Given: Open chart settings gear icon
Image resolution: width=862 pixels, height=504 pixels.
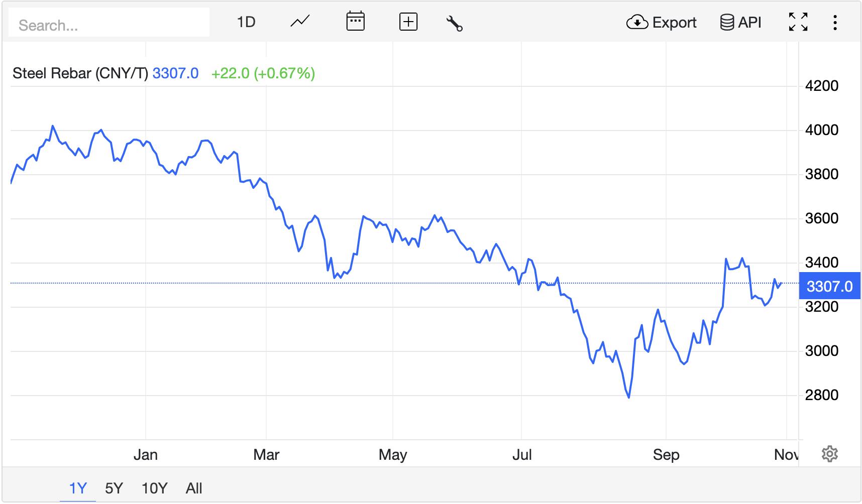Looking at the screenshot, I should (829, 454).
